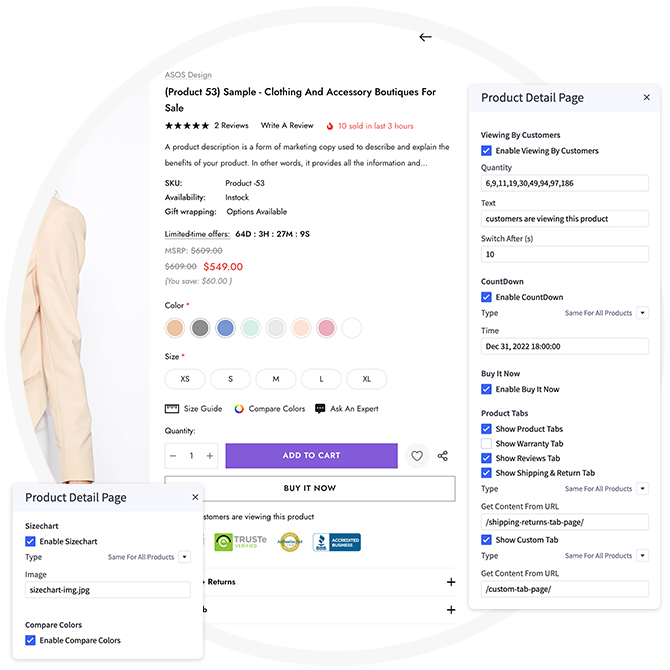Image resolution: width=670 pixels, height=670 pixels.
Task: Increase quantity with plus icon
Action: (x=209, y=456)
